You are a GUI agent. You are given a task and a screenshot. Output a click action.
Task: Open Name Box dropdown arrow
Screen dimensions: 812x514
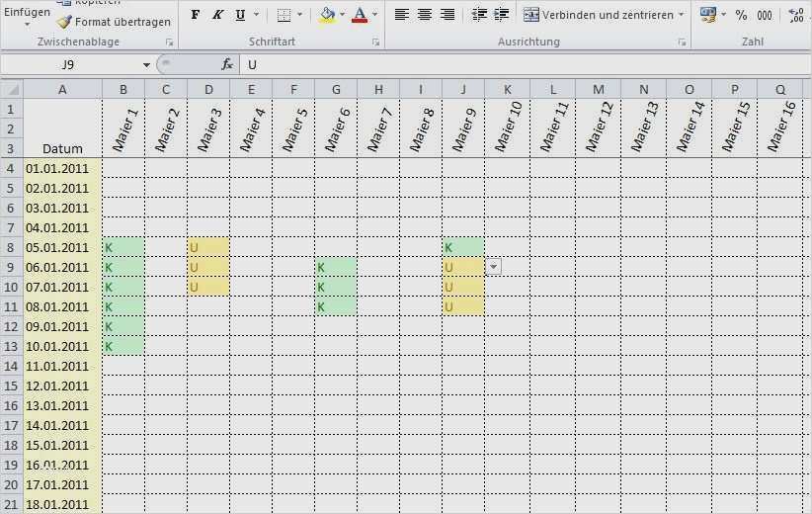[146, 65]
